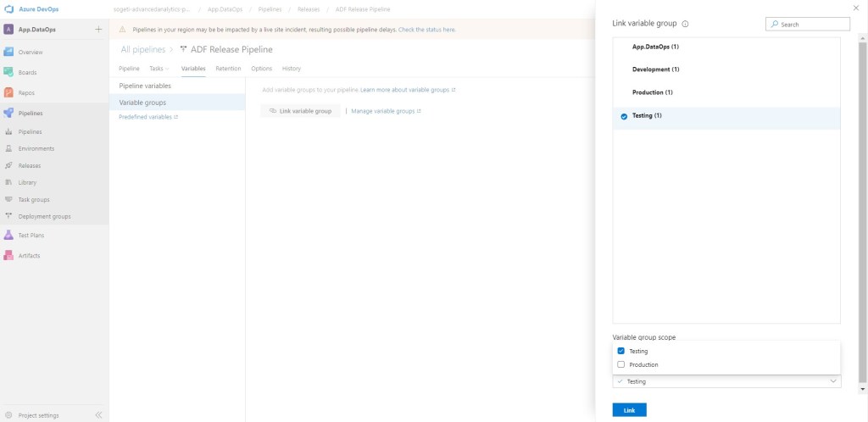Image resolution: width=868 pixels, height=422 pixels.
Task: Open the Boards sidebar icon
Action: pyautogui.click(x=8, y=72)
